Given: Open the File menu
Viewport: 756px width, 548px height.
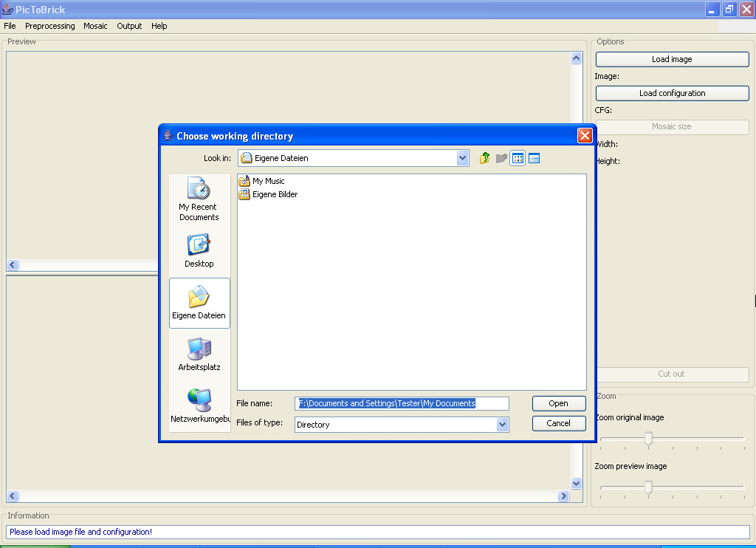Looking at the screenshot, I should coord(10,26).
